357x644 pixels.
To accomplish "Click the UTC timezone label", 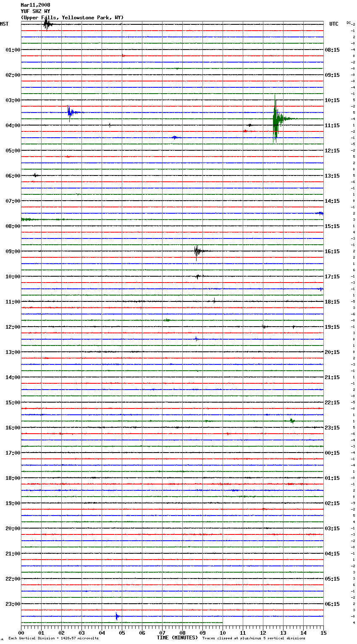I will tap(334, 24).
